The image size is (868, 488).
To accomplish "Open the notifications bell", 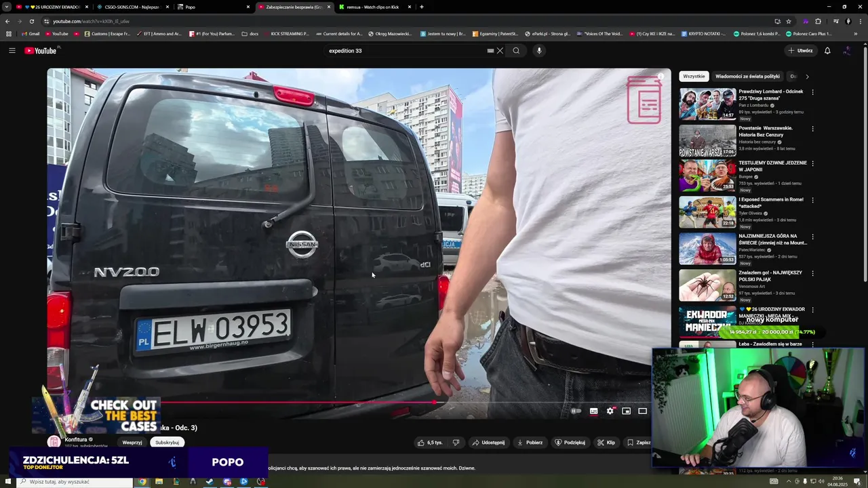I will [827, 51].
